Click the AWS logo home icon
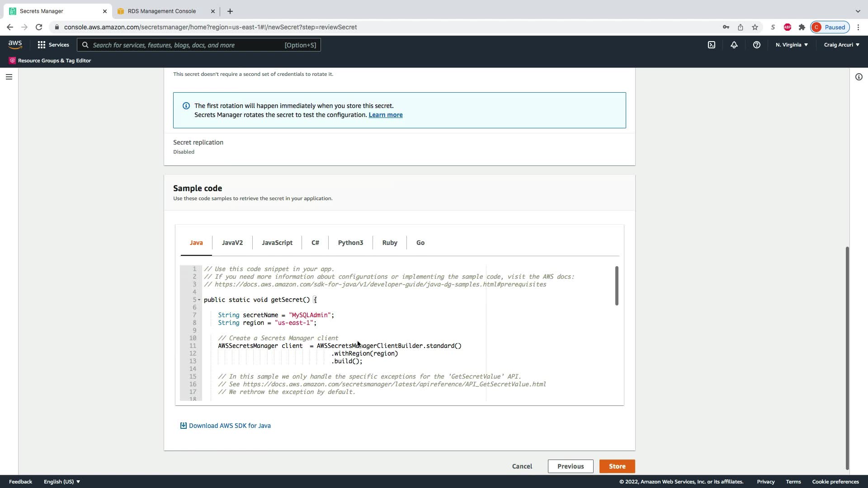868x488 pixels. [x=15, y=44]
